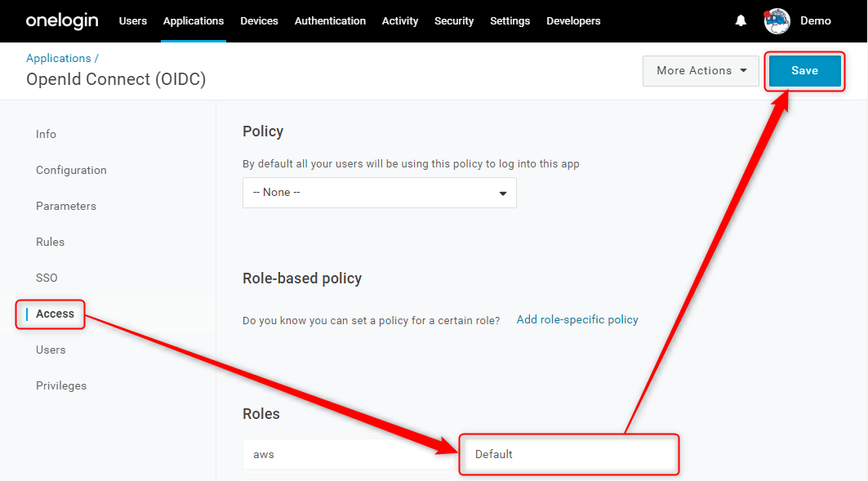Image resolution: width=868 pixels, height=481 pixels.
Task: Open the Developers menu
Action: point(573,21)
